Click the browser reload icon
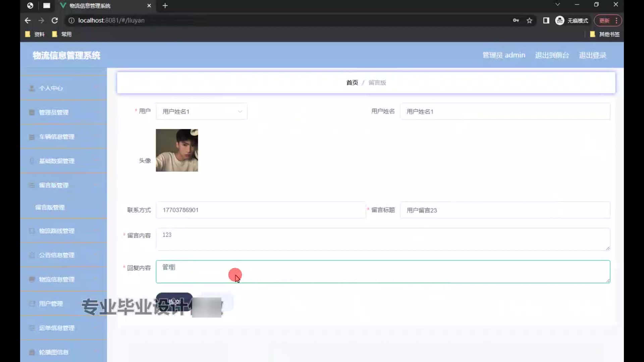Image resolution: width=644 pixels, height=362 pixels. click(x=55, y=20)
